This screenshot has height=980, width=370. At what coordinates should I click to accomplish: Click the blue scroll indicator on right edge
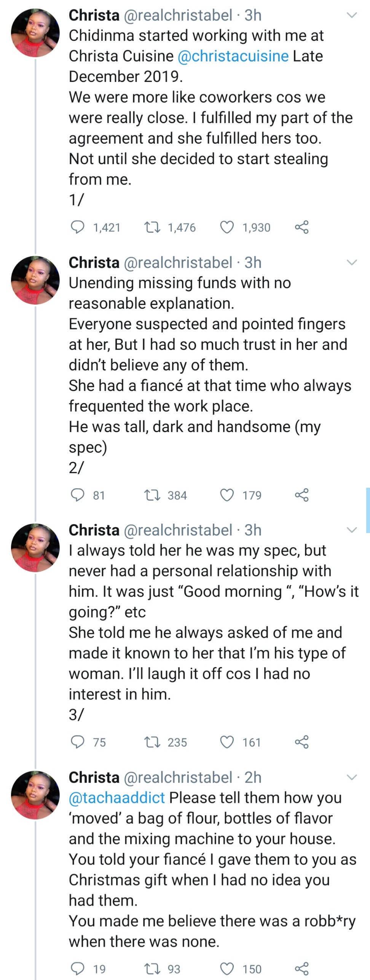(368, 509)
